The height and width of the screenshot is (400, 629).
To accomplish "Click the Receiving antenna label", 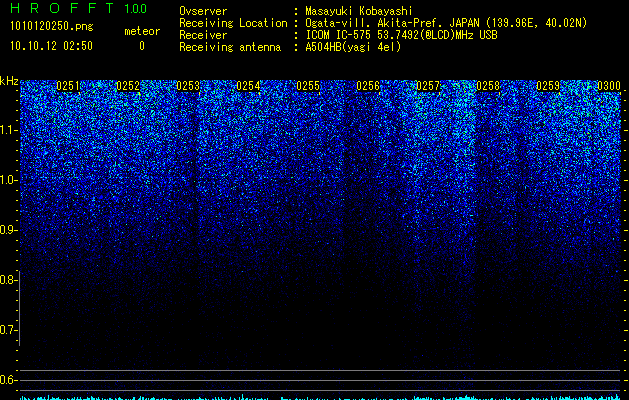I will coord(230,47).
